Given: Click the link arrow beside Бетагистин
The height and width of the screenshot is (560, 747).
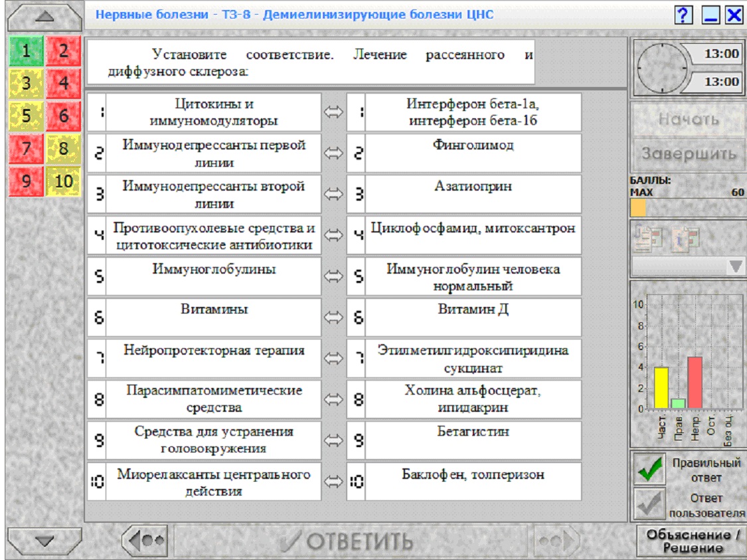Looking at the screenshot, I should pos(333,440).
